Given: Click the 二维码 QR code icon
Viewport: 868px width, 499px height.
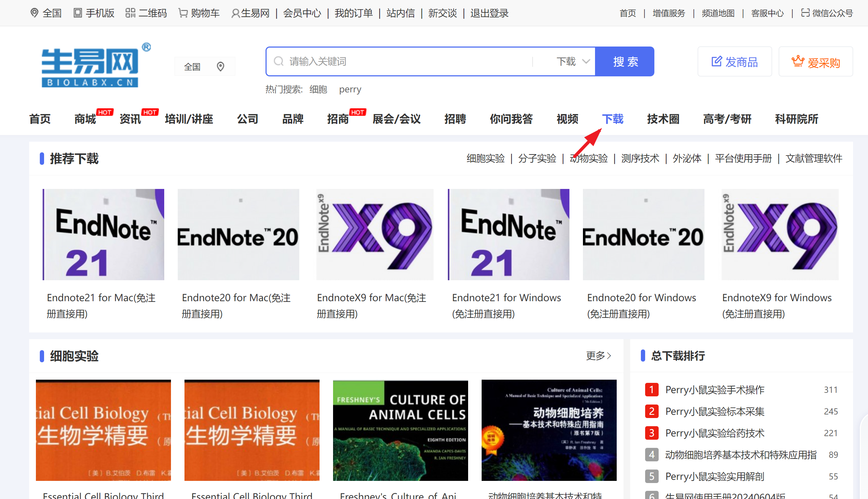Looking at the screenshot, I should (x=130, y=13).
